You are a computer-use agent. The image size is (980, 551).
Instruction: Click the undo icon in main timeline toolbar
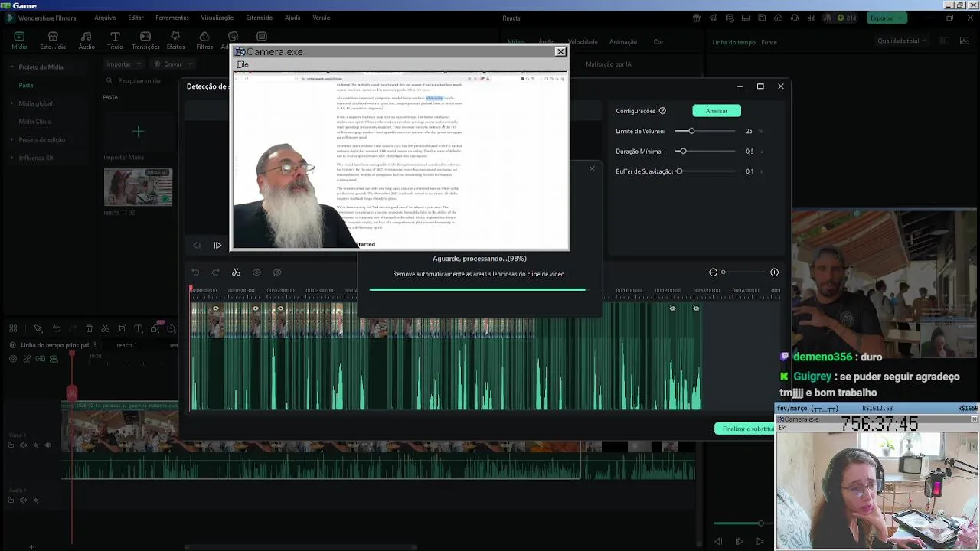click(56, 329)
